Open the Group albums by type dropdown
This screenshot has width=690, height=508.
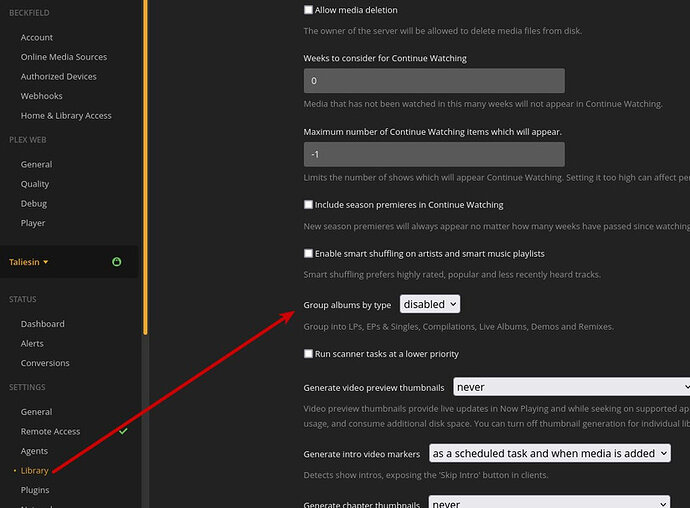[x=430, y=304]
